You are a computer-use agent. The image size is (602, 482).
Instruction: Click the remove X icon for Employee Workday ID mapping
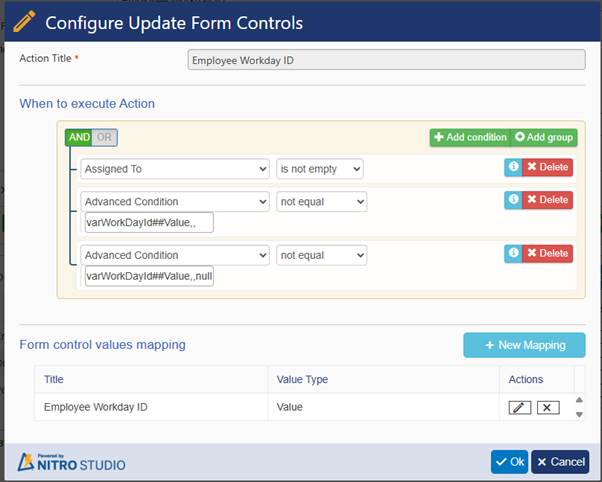click(548, 407)
